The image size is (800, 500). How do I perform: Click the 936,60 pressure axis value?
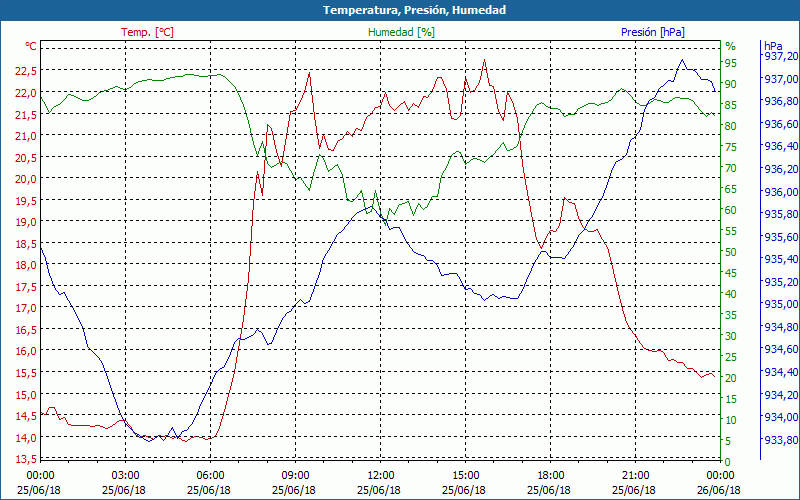(780, 124)
